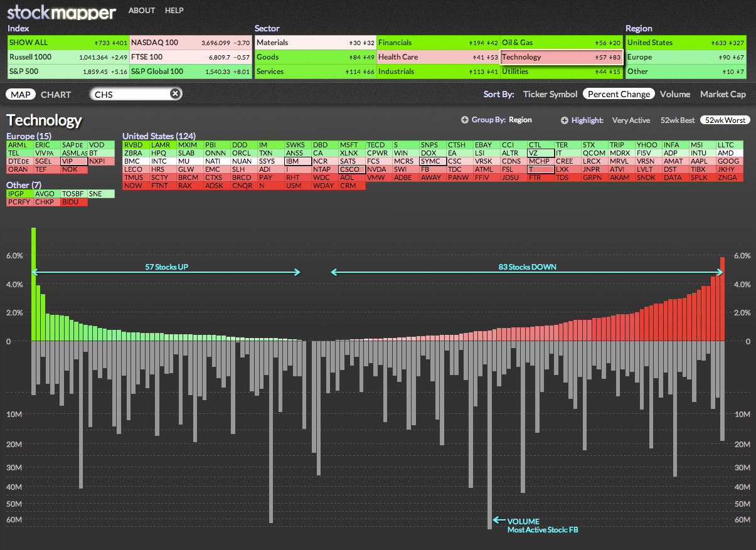756x550 pixels.
Task: Click the tallest green percent-change bar
Action: 34,284
